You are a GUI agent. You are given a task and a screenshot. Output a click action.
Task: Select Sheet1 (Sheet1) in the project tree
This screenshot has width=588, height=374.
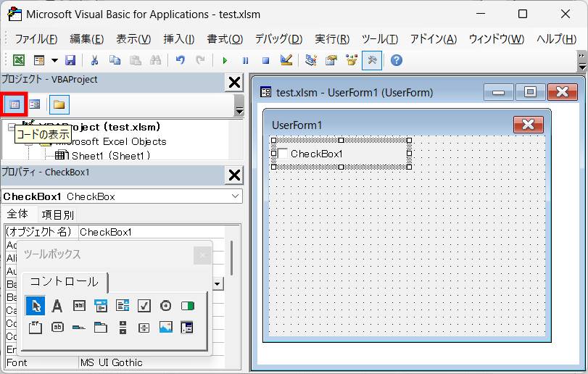tap(111, 156)
